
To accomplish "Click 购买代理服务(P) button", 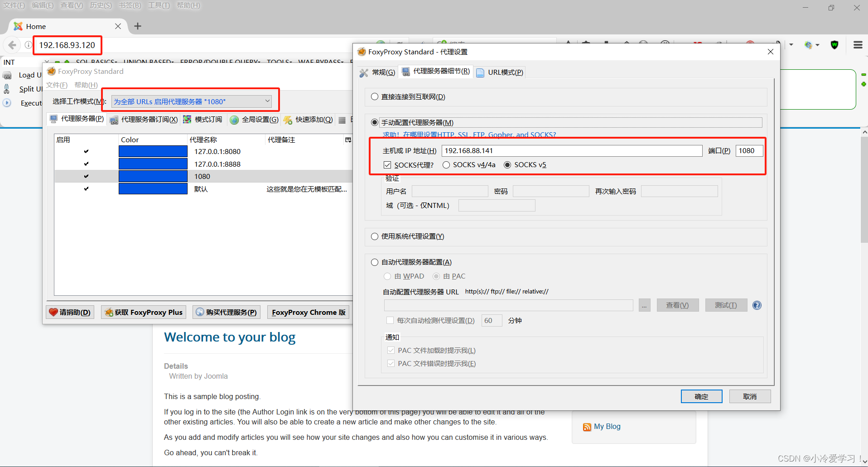I will [x=227, y=312].
